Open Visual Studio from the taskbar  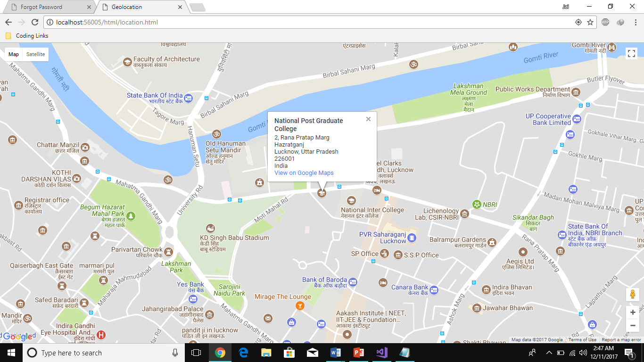(x=382, y=353)
